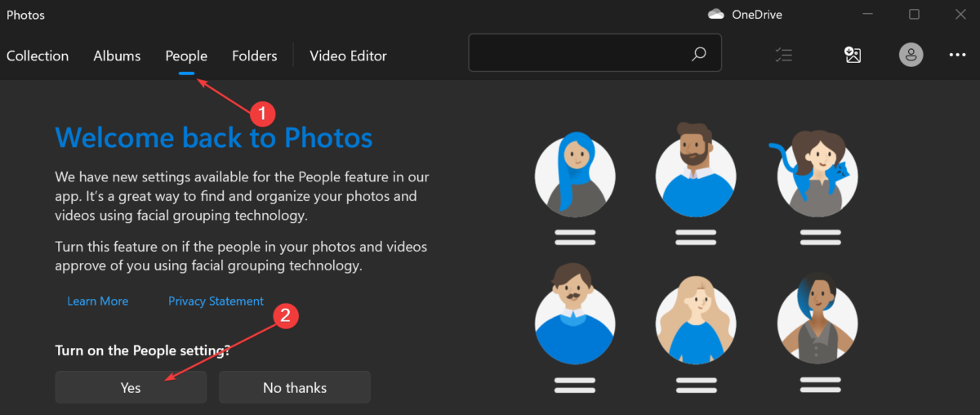Click the Welcome back to Photos heading
Image resolution: width=980 pixels, height=415 pixels.
click(214, 136)
